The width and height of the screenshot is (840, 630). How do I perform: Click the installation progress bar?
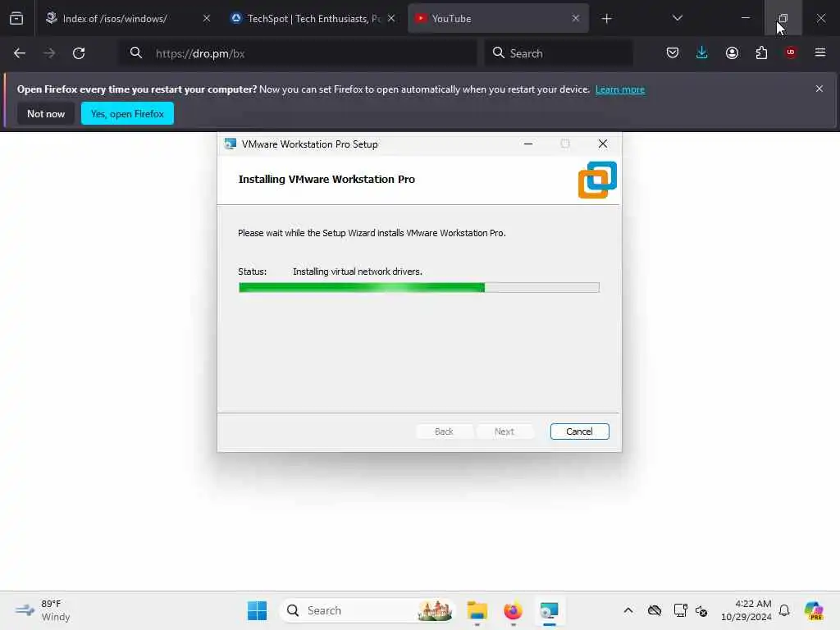point(419,288)
